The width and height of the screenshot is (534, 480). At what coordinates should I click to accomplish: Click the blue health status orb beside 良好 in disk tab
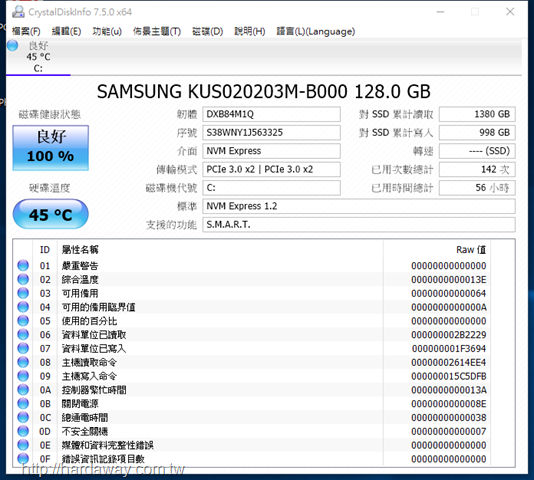(13, 45)
